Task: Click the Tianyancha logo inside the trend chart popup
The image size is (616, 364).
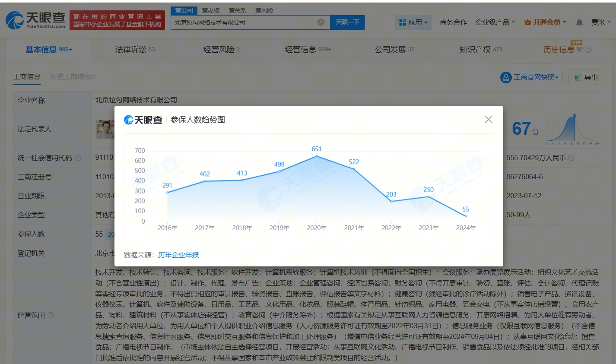Action: coord(143,120)
